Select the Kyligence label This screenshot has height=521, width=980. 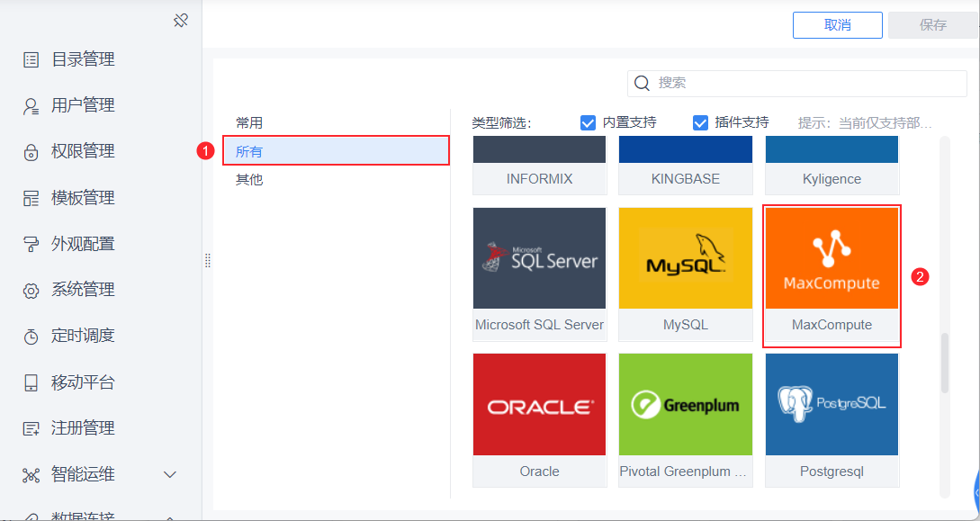pos(832,179)
